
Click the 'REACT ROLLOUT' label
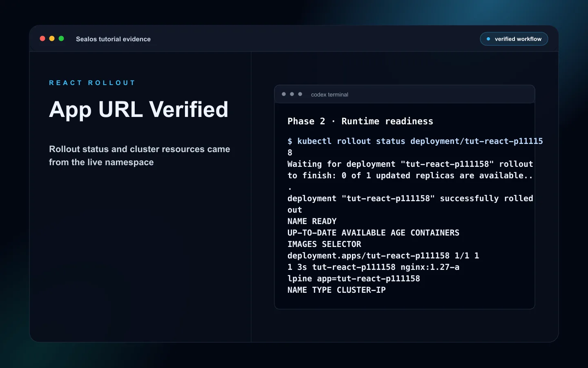point(92,83)
